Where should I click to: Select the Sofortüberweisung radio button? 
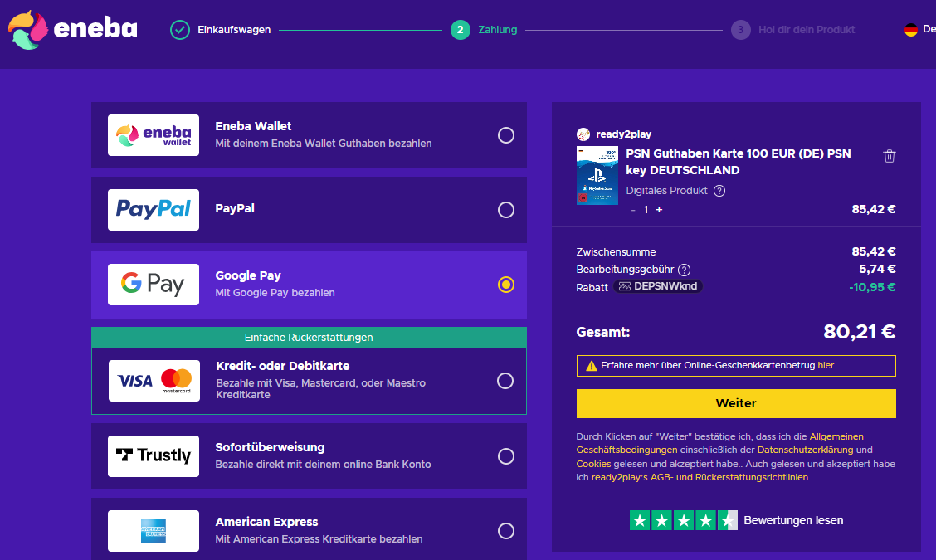[x=505, y=457]
